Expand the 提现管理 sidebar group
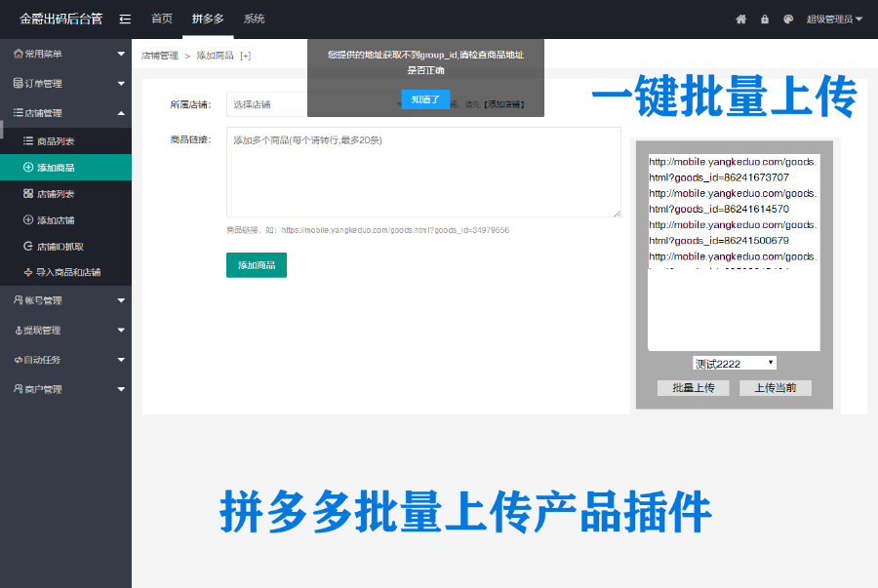878x588 pixels. pos(65,331)
